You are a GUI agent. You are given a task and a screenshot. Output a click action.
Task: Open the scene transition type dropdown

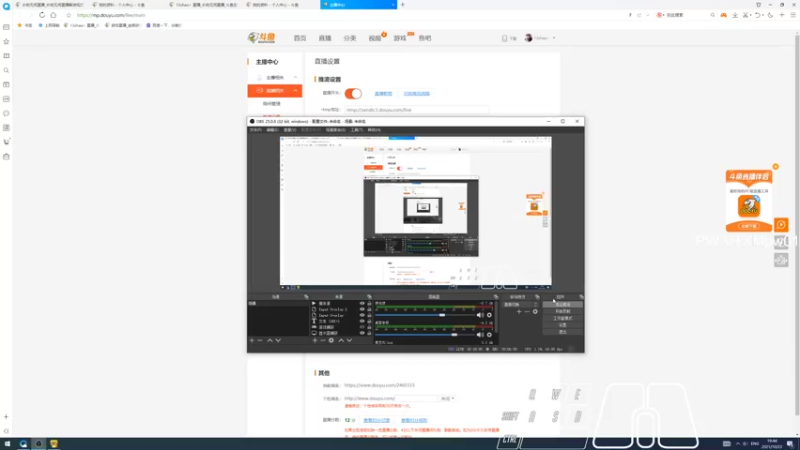(x=519, y=305)
